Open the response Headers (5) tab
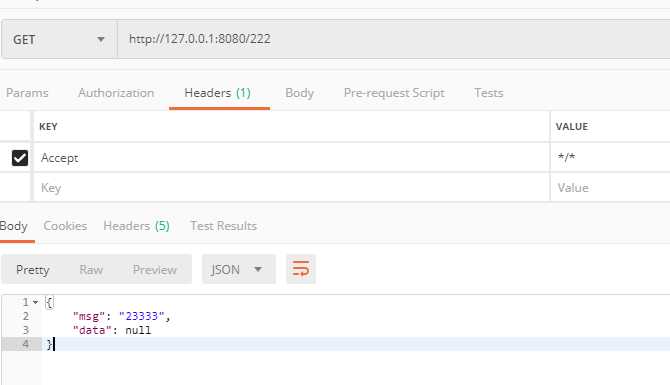This screenshot has width=670, height=385. click(137, 226)
